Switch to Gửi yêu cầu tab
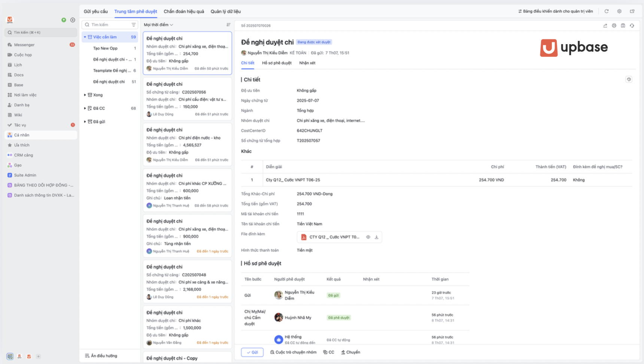644x364 pixels. 95,11
